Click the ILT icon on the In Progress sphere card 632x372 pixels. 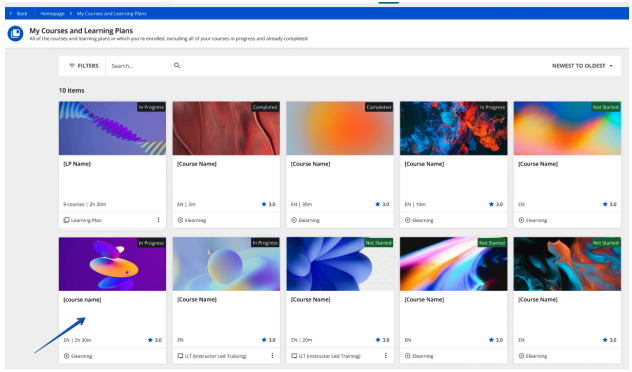click(180, 356)
